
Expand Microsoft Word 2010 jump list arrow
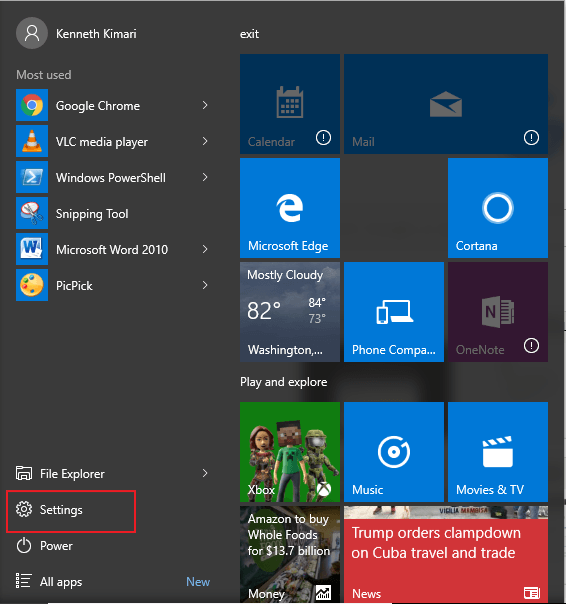click(x=205, y=249)
